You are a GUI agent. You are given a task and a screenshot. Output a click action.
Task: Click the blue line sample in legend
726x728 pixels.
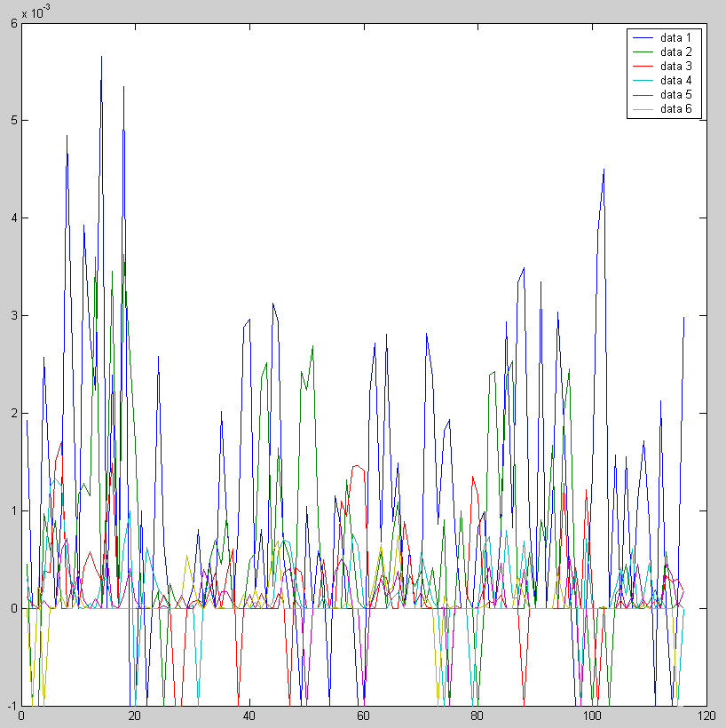642,37
